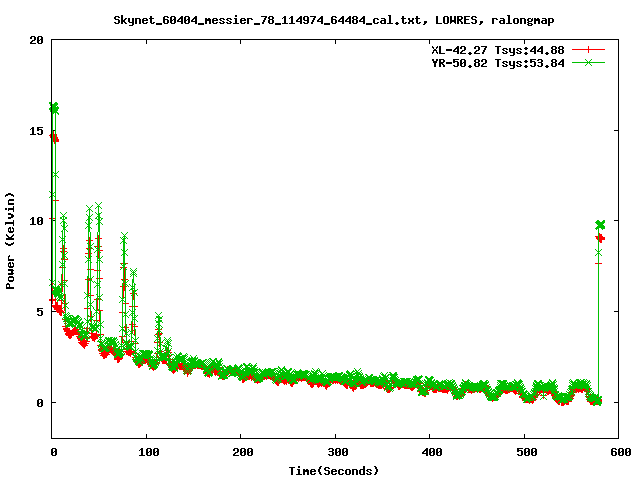The height and width of the screenshot is (480, 640).
Task: Click the y-axis tick label 15
Action: (x=36, y=131)
